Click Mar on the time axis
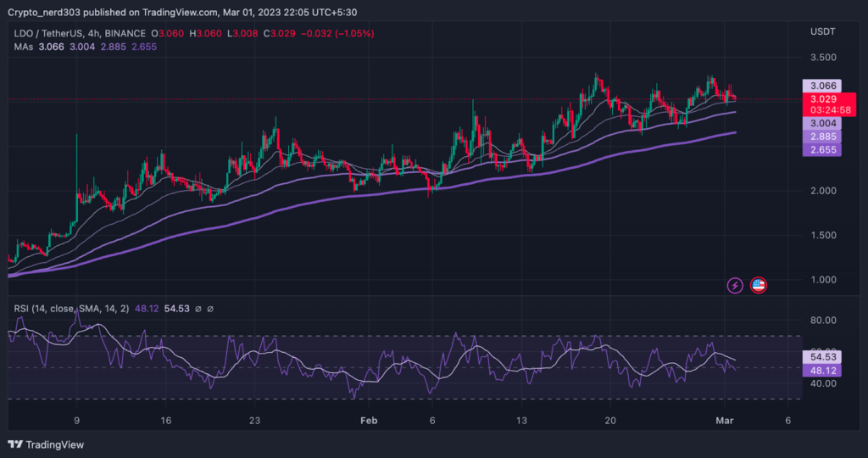The height and width of the screenshot is (458, 868). (x=725, y=421)
